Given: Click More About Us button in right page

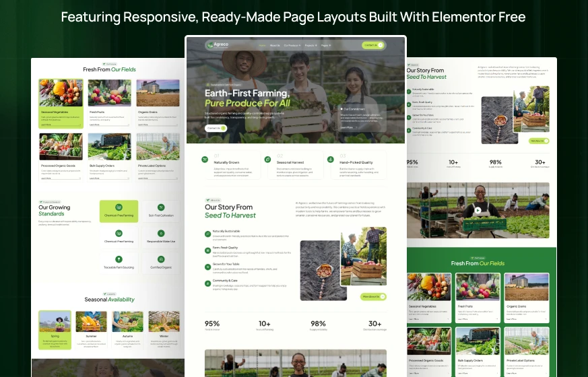Looking at the screenshot, I should pyautogui.click(x=539, y=141).
